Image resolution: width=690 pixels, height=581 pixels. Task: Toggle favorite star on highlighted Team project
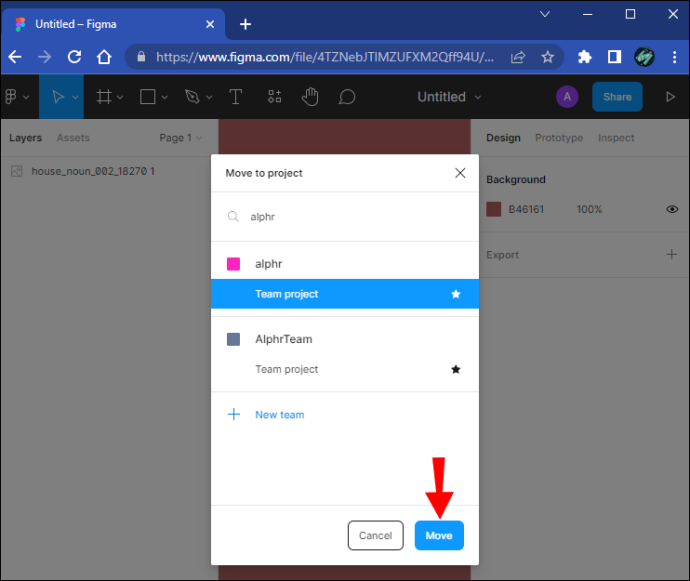coord(456,294)
